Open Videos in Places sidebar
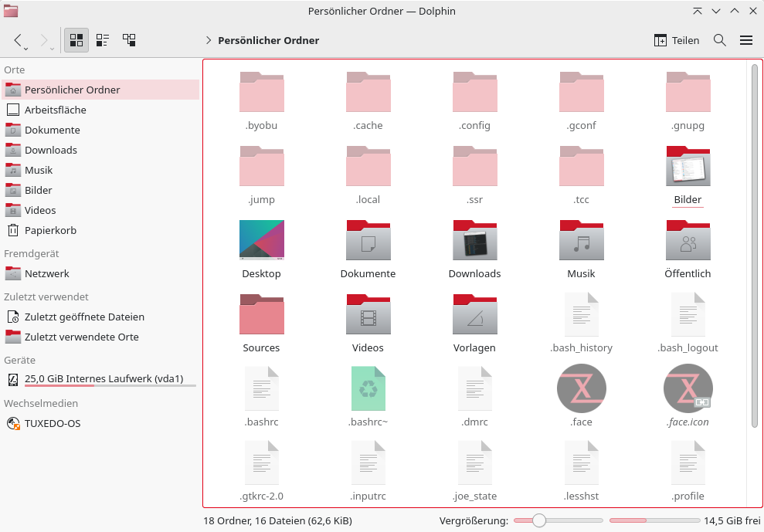 pos(100,210)
